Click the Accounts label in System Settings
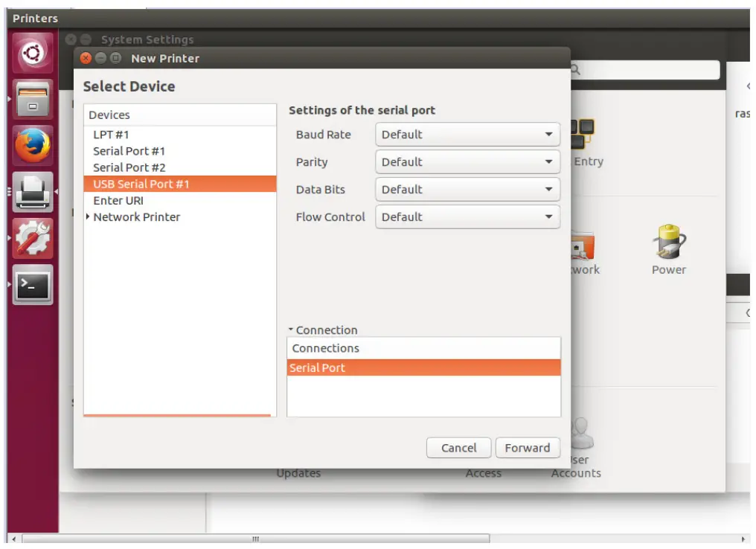 576,473
